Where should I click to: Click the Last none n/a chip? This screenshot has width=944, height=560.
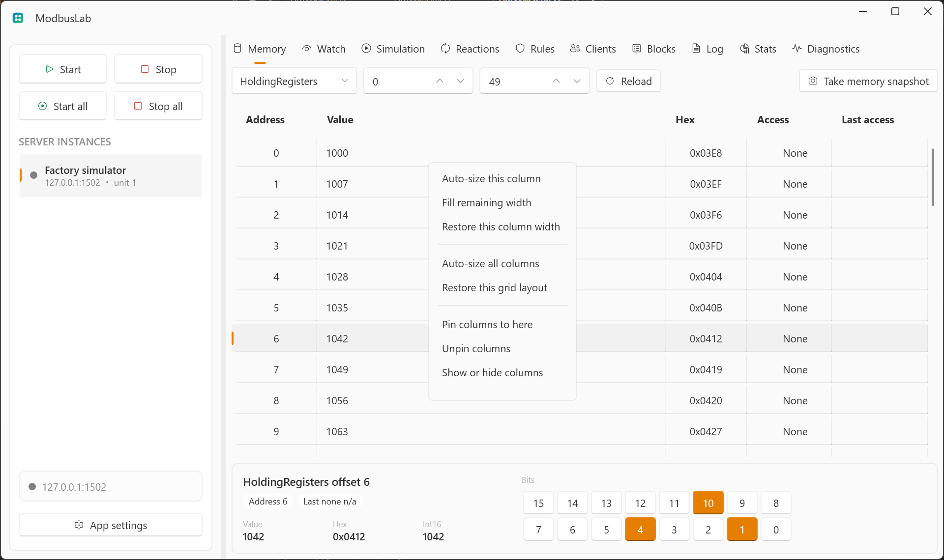329,502
